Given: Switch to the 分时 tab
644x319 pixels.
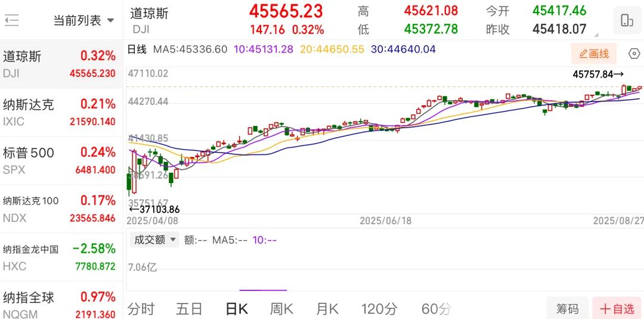Looking at the screenshot, I should (x=141, y=308).
